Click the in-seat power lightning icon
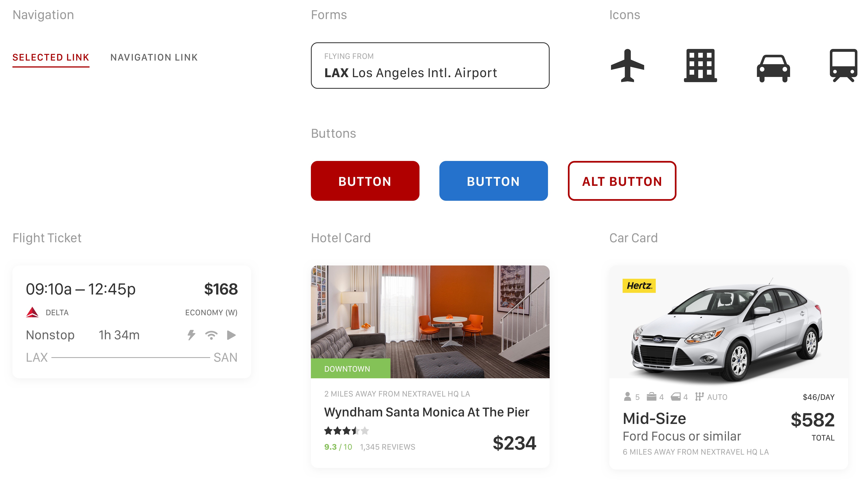The image size is (868, 482). click(x=191, y=335)
